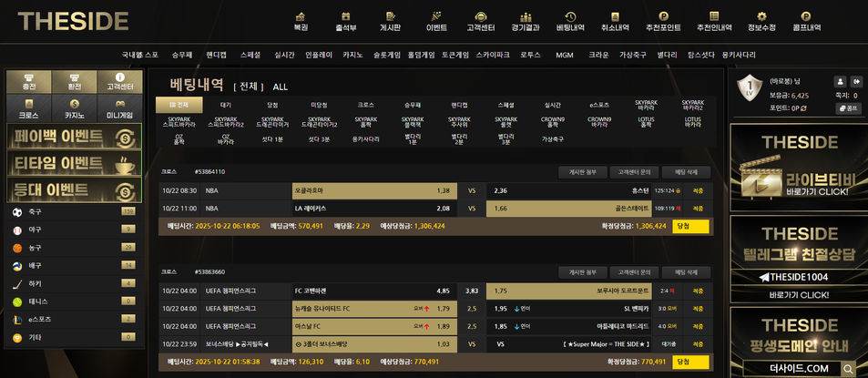Click the user profile icon in account panel
The image size is (868, 378).
tap(840, 81)
